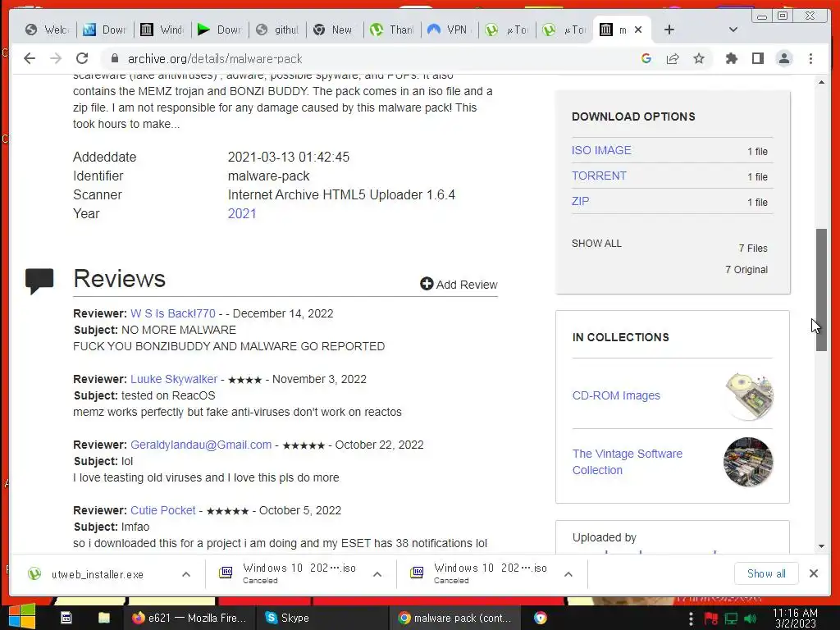Switch to the Wind archive tab
840x630 pixels.
(x=162, y=30)
